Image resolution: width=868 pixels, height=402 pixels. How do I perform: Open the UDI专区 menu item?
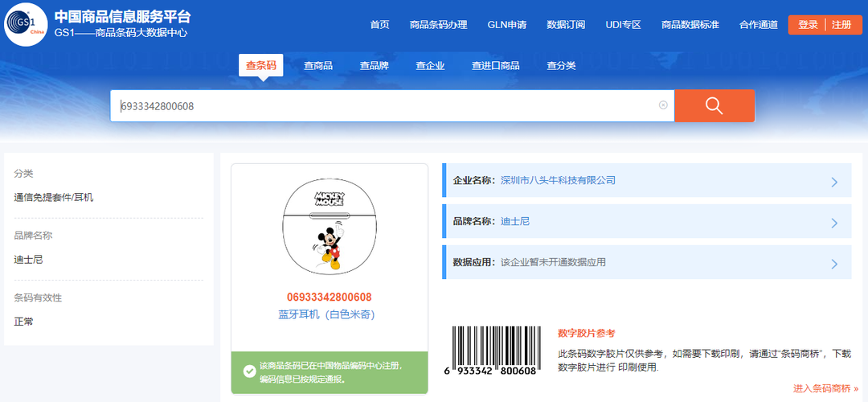[x=623, y=25]
